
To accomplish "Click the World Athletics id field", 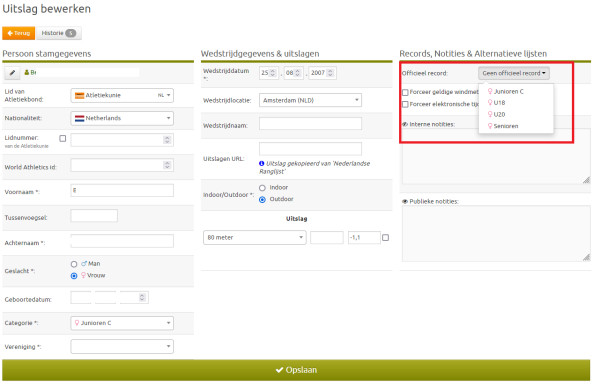I will 122,165.
